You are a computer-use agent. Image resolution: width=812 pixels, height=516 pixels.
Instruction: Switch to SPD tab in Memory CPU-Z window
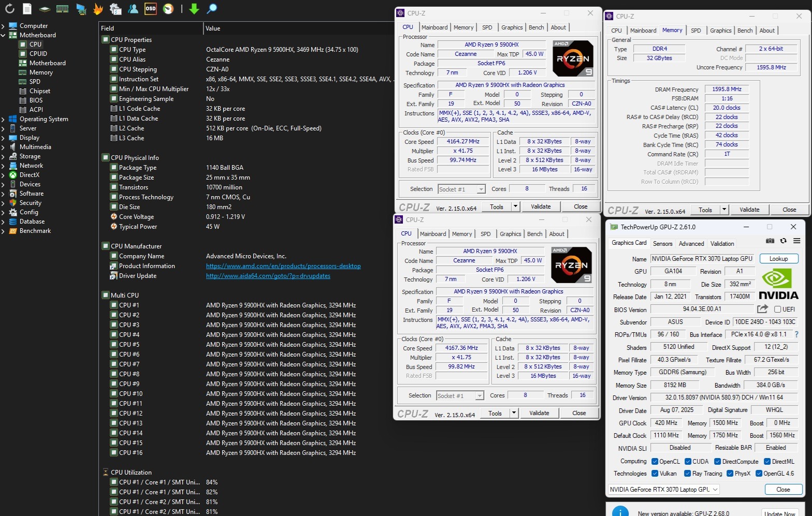[696, 31]
